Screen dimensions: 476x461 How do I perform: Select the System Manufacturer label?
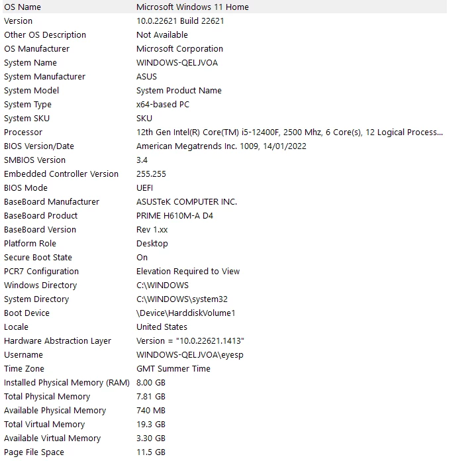pyautogui.click(x=44, y=77)
